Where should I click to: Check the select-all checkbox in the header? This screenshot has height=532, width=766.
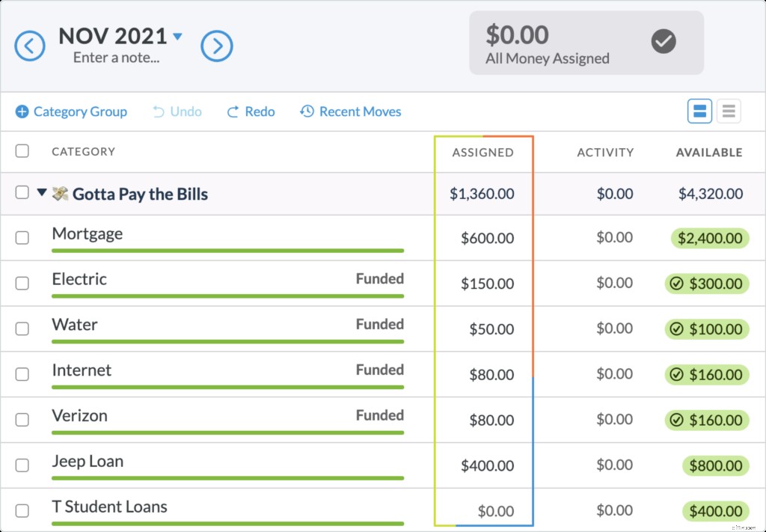tap(22, 150)
